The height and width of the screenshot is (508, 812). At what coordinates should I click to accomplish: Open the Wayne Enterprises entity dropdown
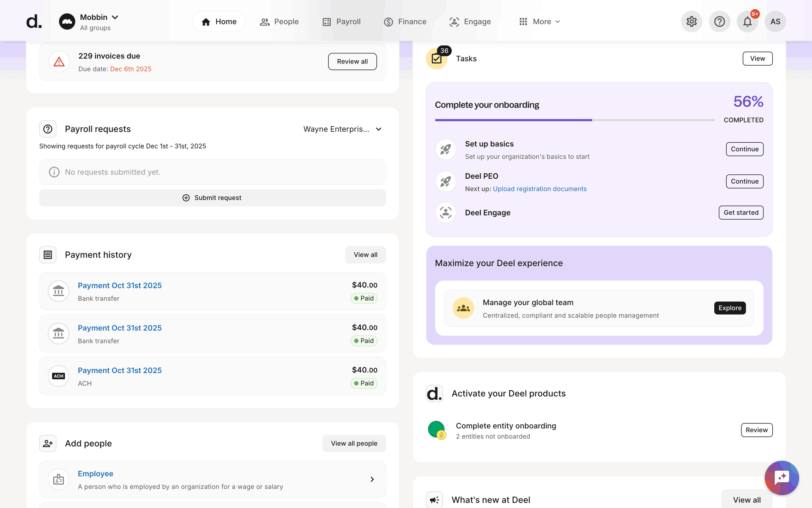[x=343, y=129]
